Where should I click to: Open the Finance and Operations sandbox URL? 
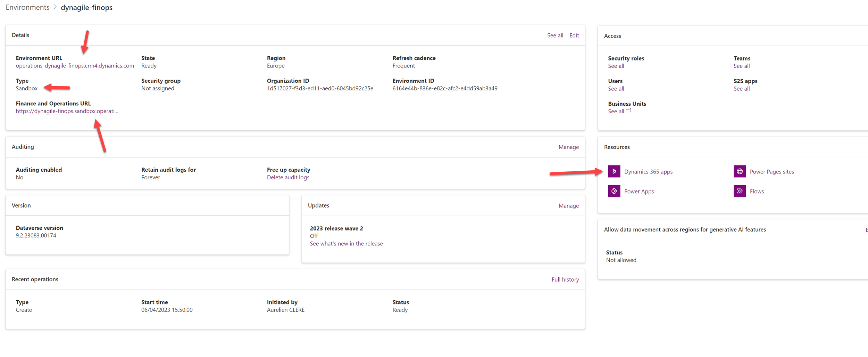(x=67, y=111)
